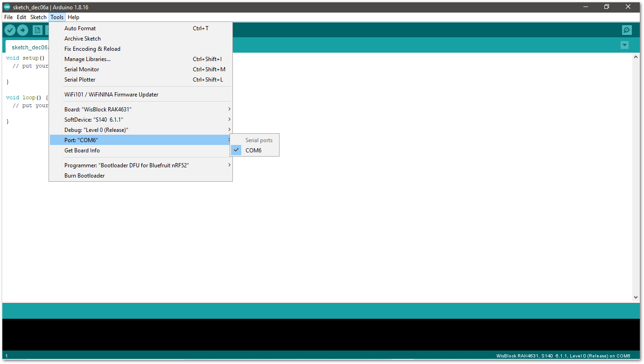Viewport: 644px width, 364px height.
Task: Click line number 1 in status bar
Action: [x=7, y=356]
